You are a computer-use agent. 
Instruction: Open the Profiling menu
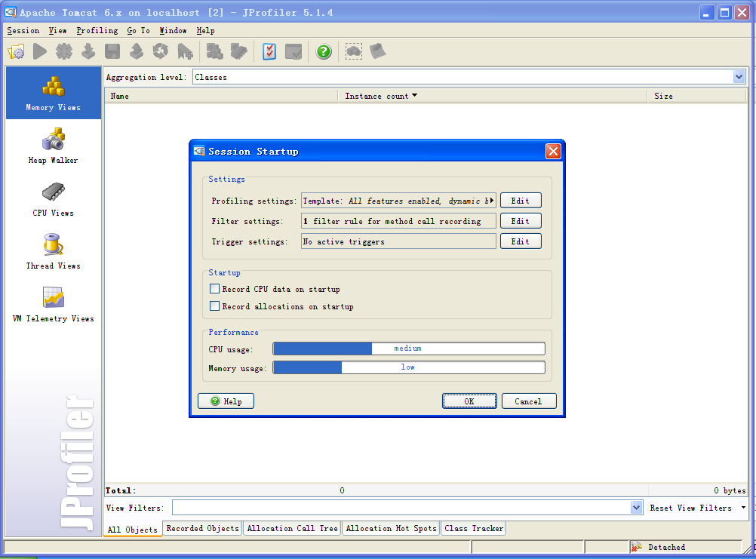point(97,30)
